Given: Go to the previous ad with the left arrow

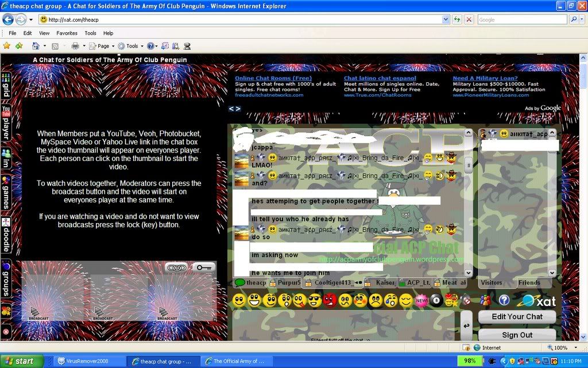Looking at the screenshot, I should click(x=231, y=109).
